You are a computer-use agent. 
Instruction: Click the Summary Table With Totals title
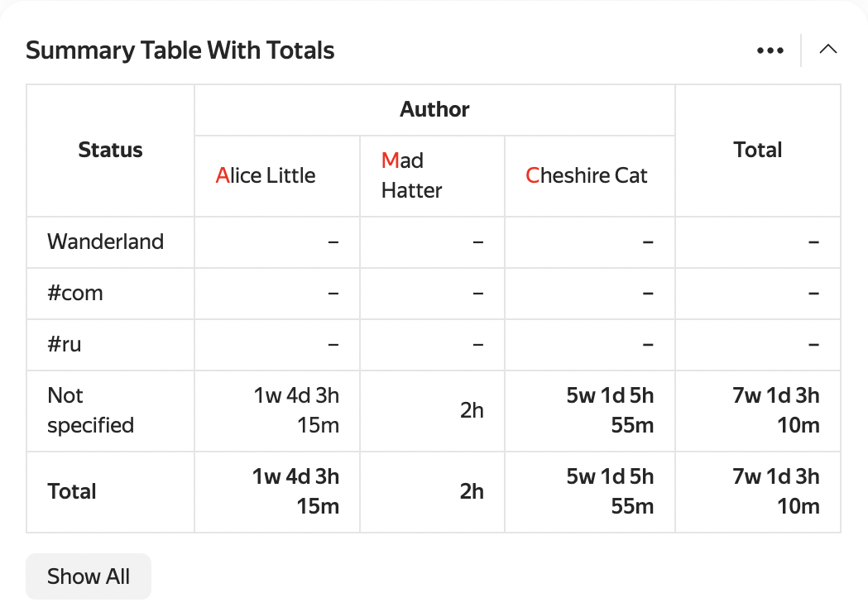pos(180,50)
